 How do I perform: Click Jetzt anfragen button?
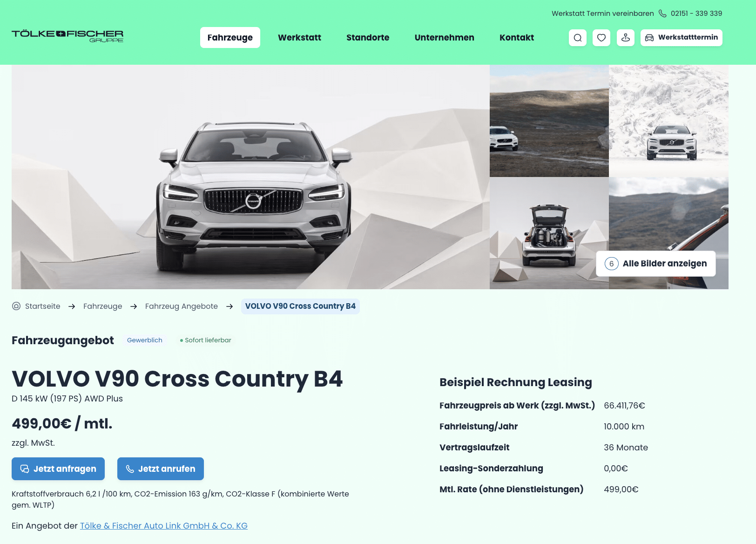tap(58, 469)
